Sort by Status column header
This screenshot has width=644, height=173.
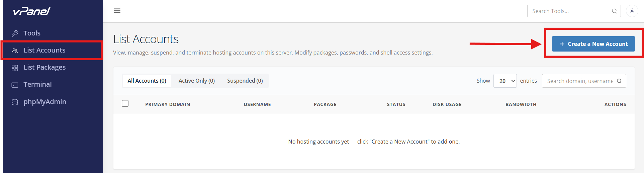tap(396, 104)
